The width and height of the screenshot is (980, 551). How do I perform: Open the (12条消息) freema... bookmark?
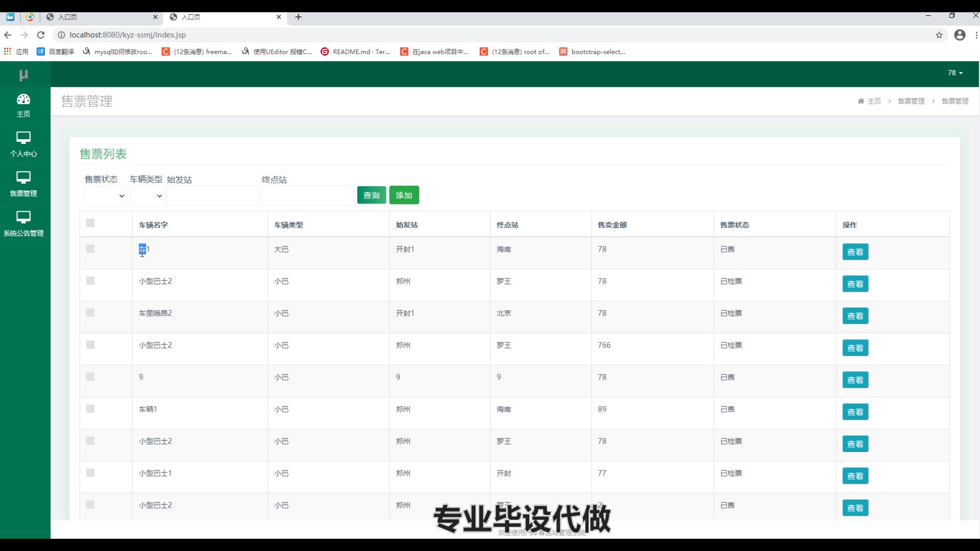click(197, 52)
